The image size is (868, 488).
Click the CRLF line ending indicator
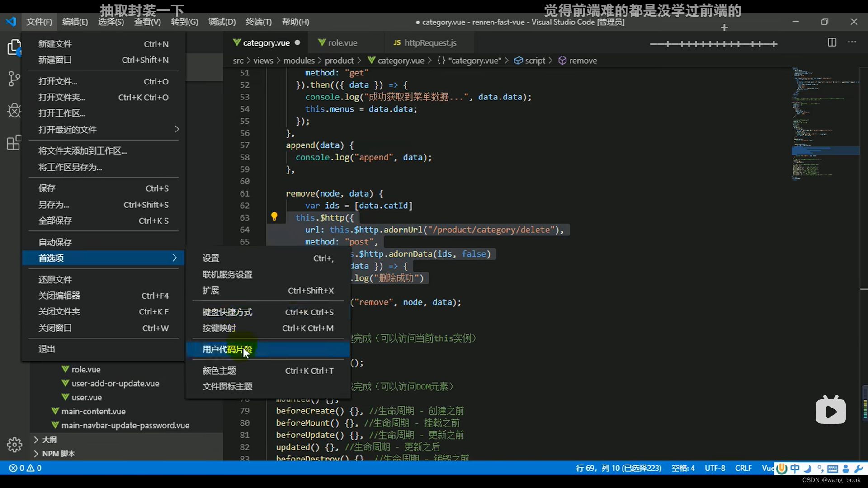[x=743, y=468]
